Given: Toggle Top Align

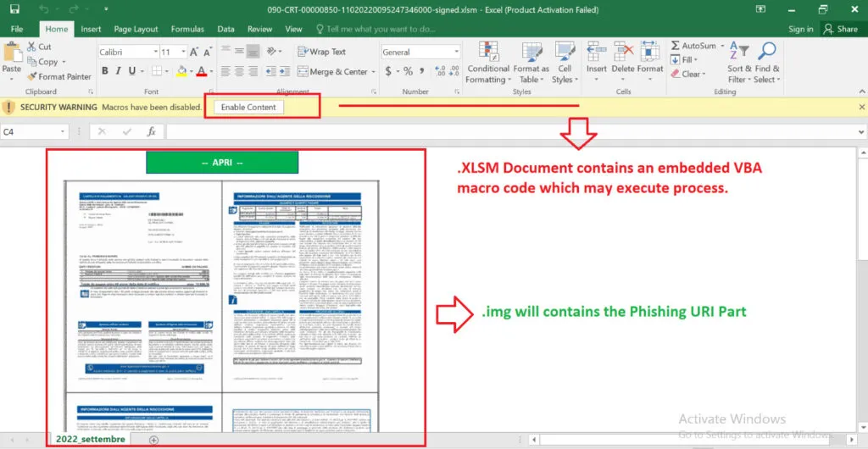Looking at the screenshot, I should pyautogui.click(x=225, y=51).
